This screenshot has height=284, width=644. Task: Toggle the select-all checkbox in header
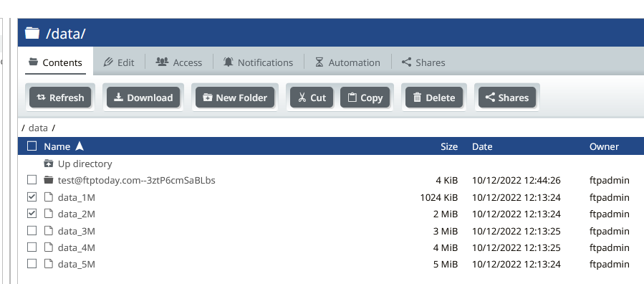[x=32, y=146]
